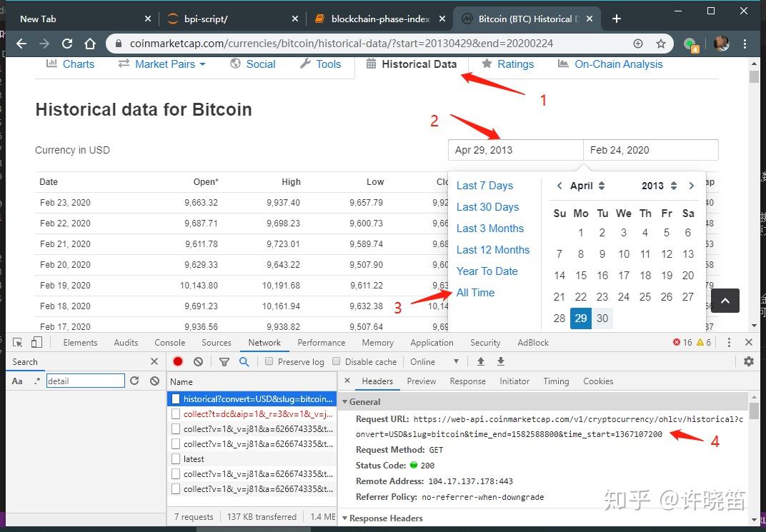The width and height of the screenshot is (766, 532).
Task: Open DevTools Application tab
Action: coord(432,343)
